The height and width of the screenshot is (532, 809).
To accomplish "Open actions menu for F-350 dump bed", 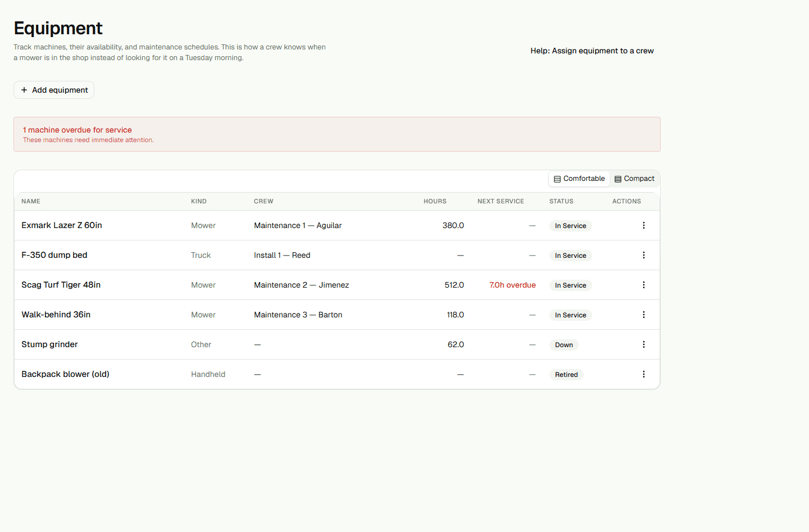I will click(x=644, y=255).
